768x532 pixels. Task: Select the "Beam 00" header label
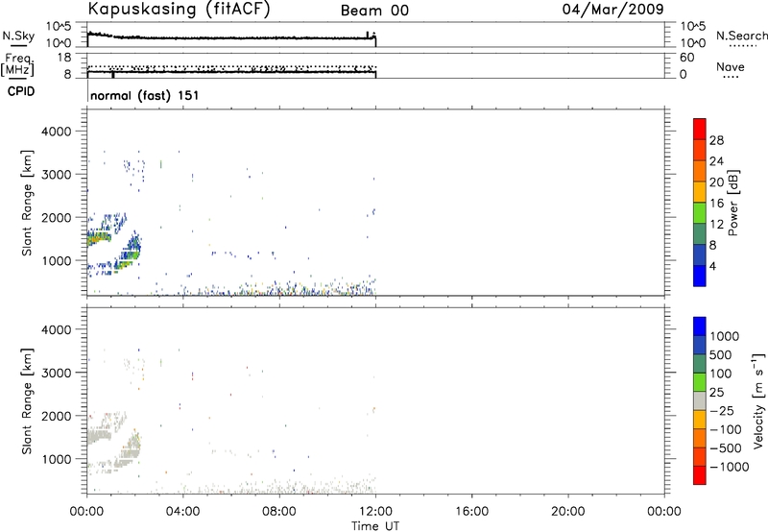(374, 11)
